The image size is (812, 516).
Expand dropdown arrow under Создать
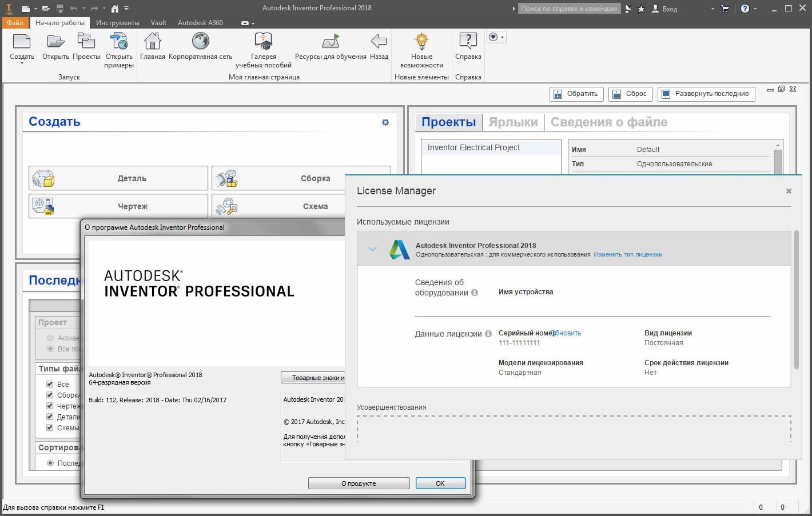pos(22,63)
